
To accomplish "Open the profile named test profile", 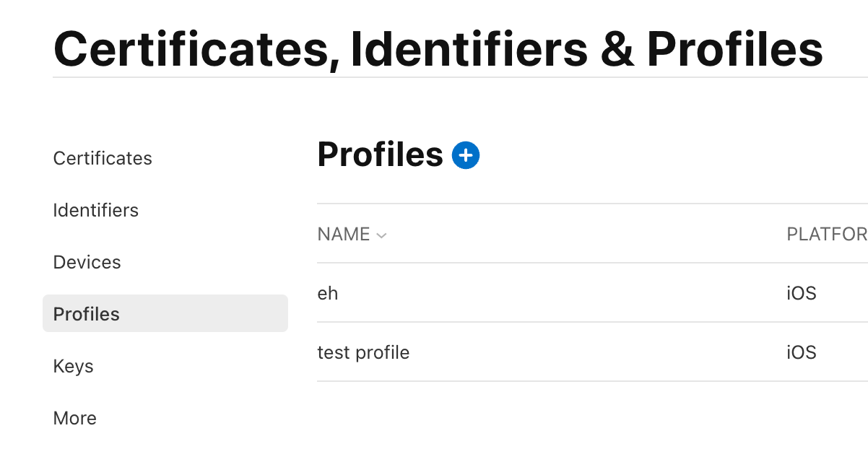I will pyautogui.click(x=363, y=352).
